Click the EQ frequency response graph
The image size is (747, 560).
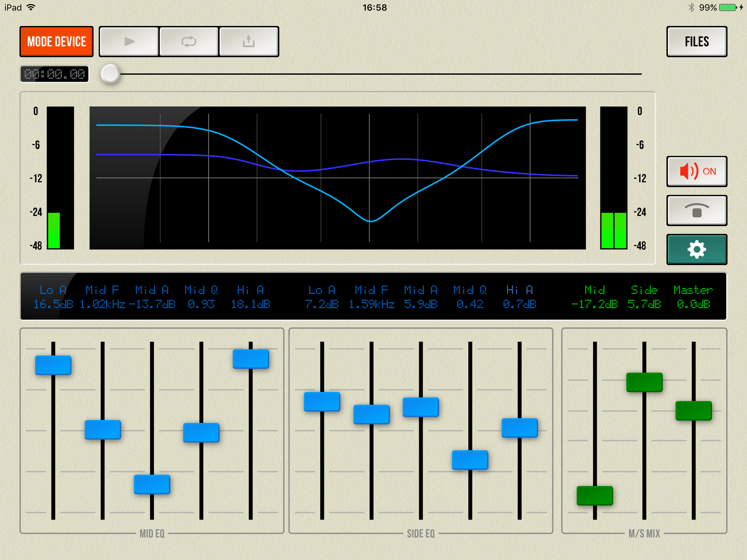tap(338, 178)
